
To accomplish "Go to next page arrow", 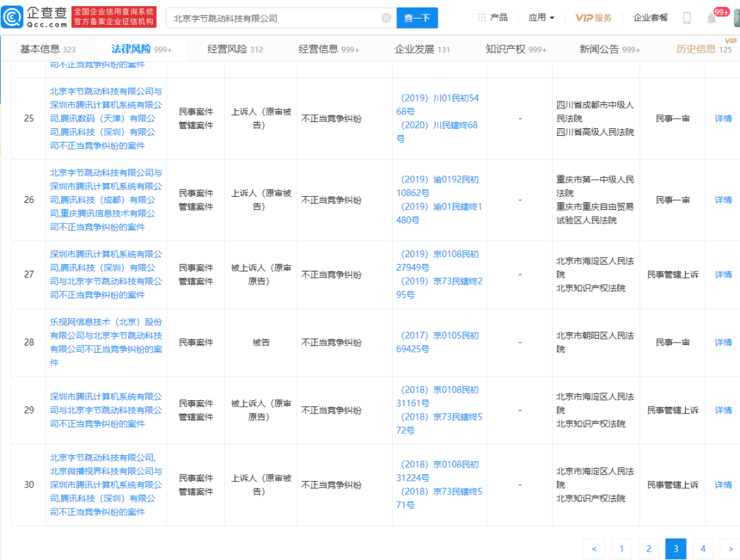I will pos(728,548).
